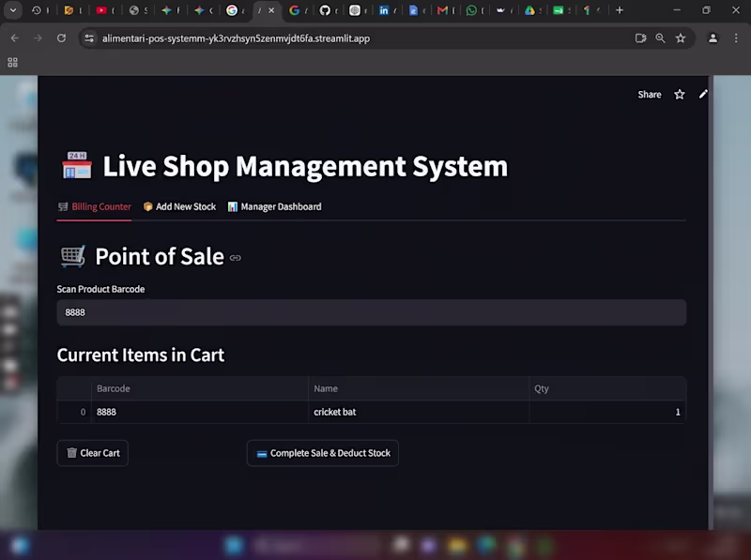The image size is (751, 560).
Task: Go back to the previous page
Action: (15, 38)
